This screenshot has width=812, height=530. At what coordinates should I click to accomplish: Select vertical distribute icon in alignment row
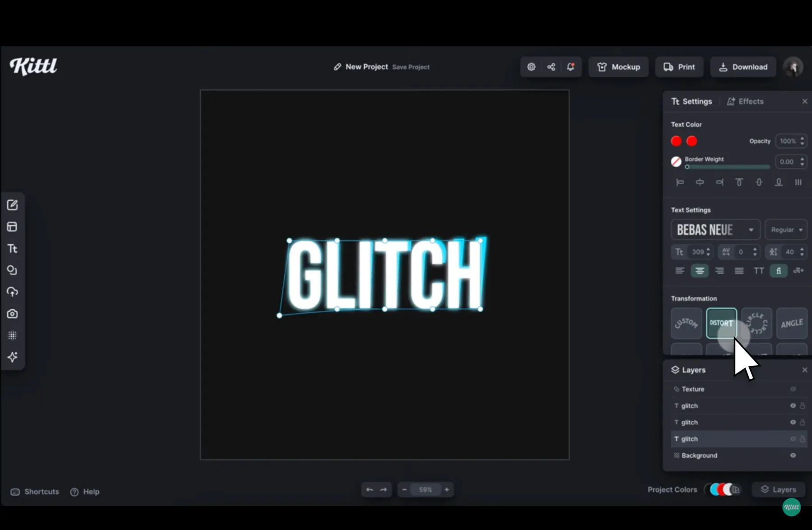coord(798,182)
